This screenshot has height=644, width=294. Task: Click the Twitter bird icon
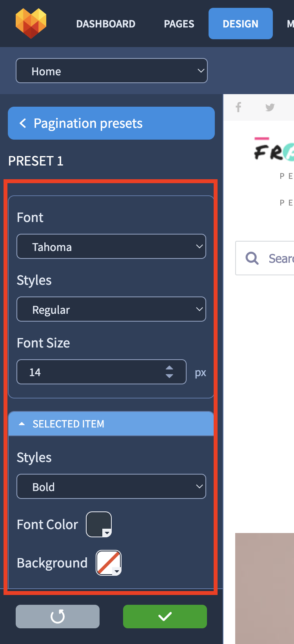[x=270, y=107]
